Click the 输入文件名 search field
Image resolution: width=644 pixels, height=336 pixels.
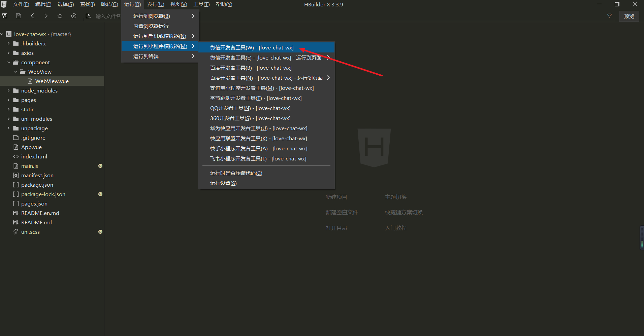(108, 16)
